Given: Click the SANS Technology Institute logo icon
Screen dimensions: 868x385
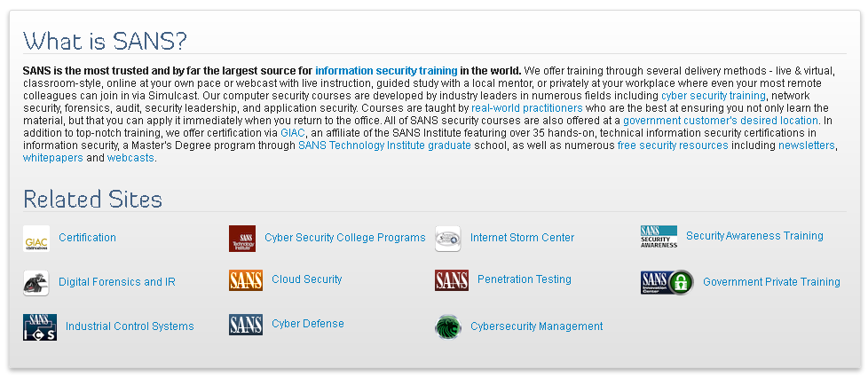Looking at the screenshot, I should [x=242, y=239].
